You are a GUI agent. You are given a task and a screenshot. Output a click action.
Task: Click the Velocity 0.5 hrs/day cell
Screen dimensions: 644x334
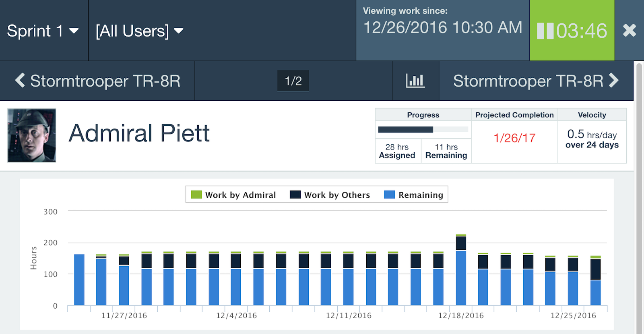coord(592,139)
